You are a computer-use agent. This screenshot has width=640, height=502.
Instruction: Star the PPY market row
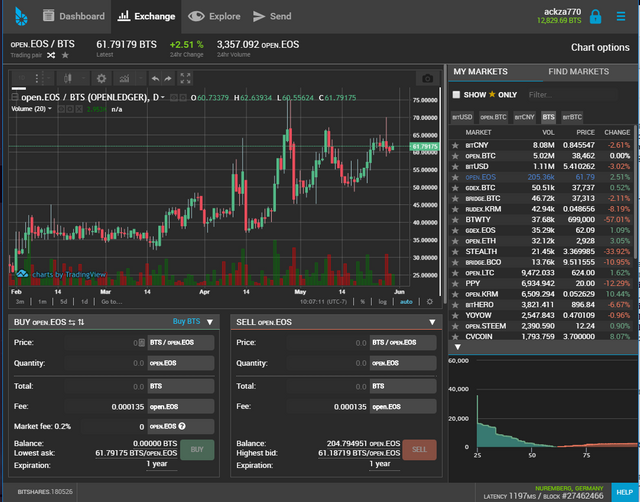(x=455, y=284)
